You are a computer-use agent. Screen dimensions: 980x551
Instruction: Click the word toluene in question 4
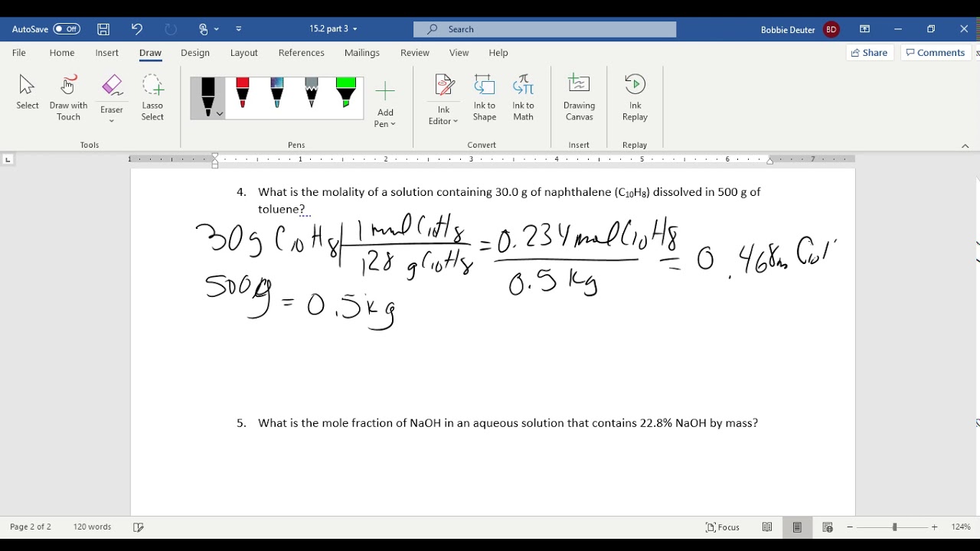point(278,210)
